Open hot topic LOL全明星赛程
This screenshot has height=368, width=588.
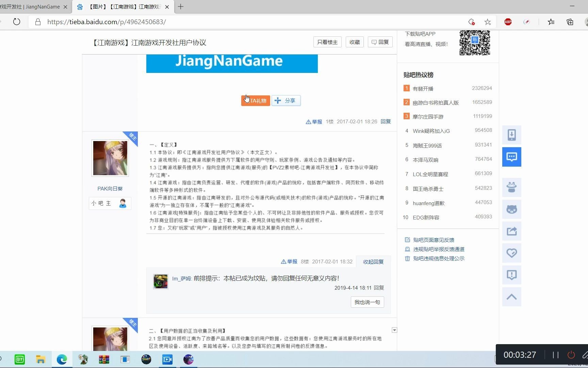pos(430,174)
